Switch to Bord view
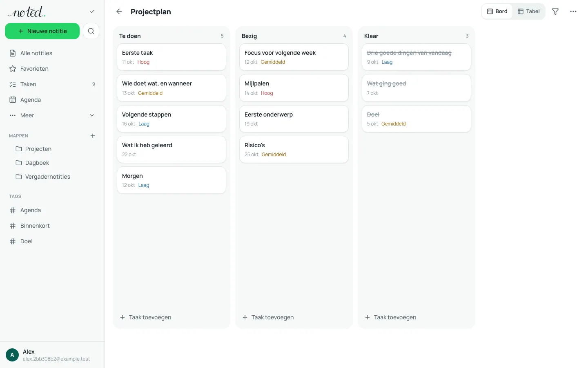 click(497, 11)
